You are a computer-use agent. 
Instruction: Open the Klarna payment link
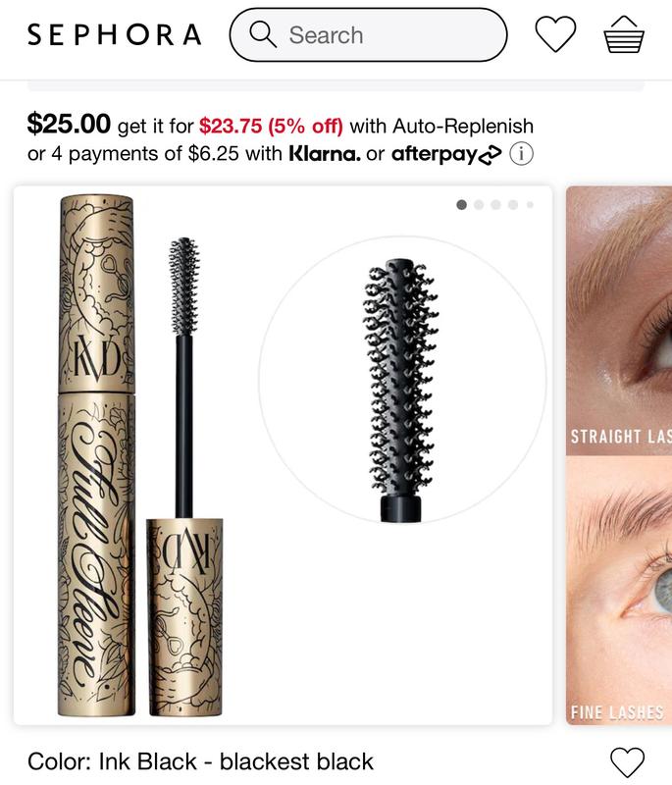tap(325, 154)
